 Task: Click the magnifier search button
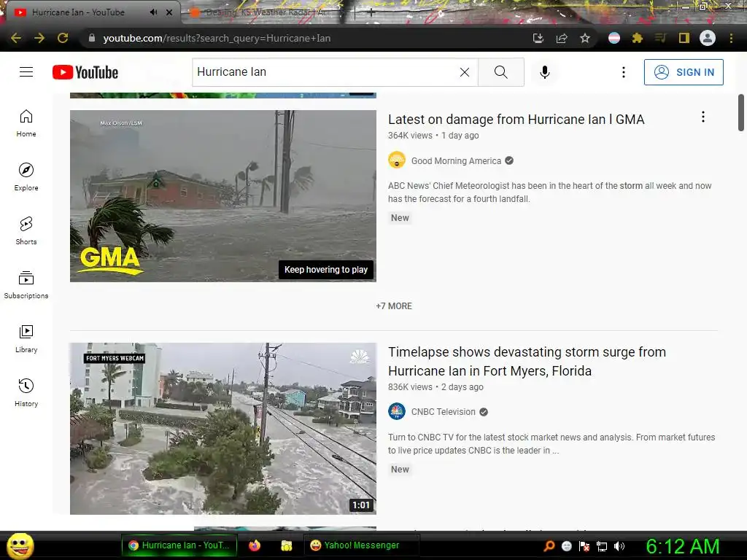[500, 72]
